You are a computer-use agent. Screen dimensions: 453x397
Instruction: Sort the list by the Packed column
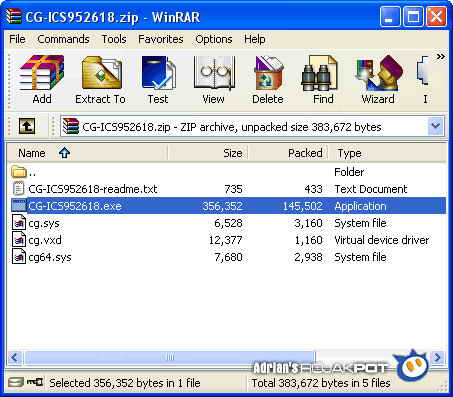coord(289,153)
